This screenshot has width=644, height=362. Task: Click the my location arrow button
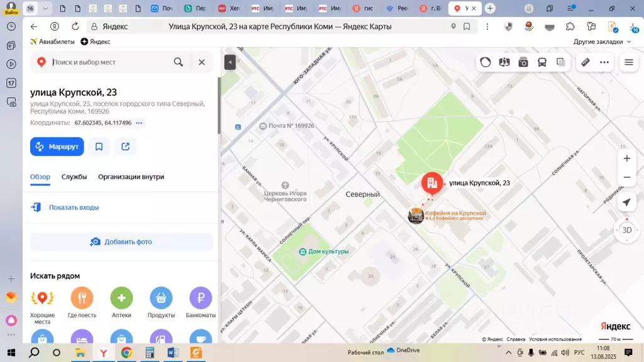tap(626, 202)
